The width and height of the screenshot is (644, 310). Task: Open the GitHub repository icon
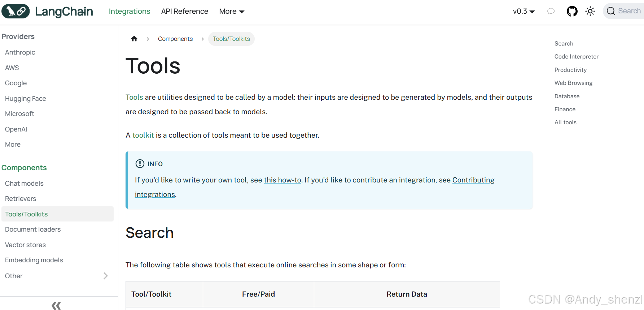572,11
